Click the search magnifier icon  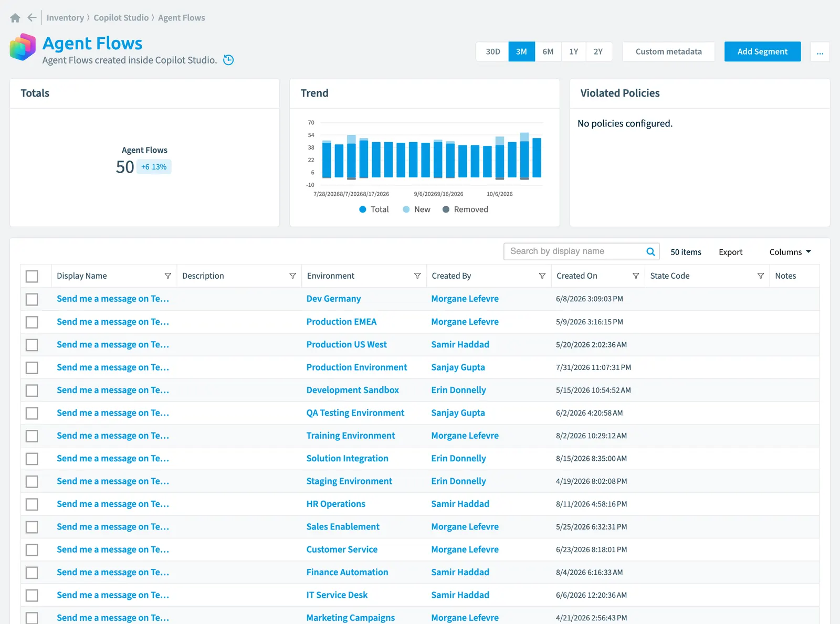point(650,251)
